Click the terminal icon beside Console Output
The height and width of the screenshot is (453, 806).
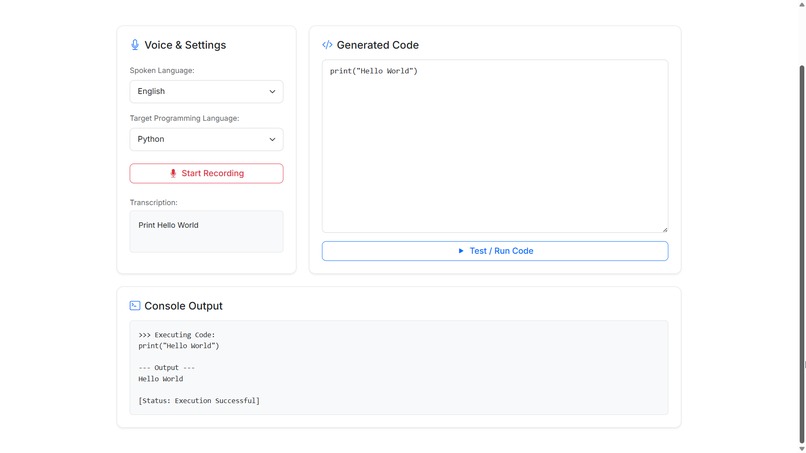pyautogui.click(x=135, y=305)
